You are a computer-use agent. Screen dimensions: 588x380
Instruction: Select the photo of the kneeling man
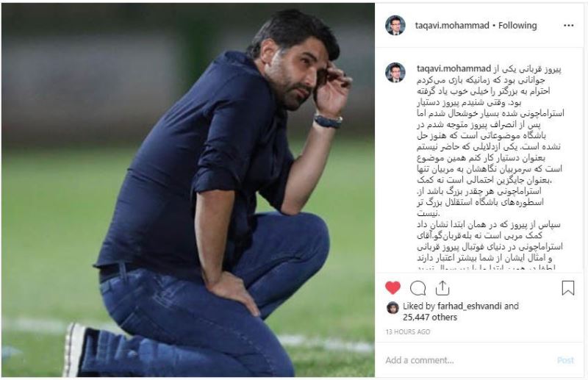pyautogui.click(x=188, y=190)
